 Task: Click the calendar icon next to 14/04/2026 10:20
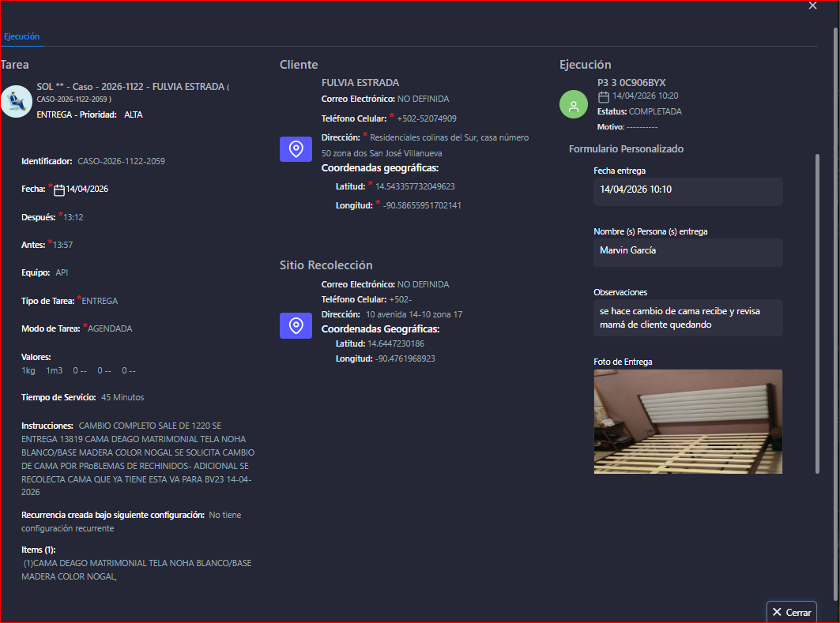pyautogui.click(x=604, y=96)
